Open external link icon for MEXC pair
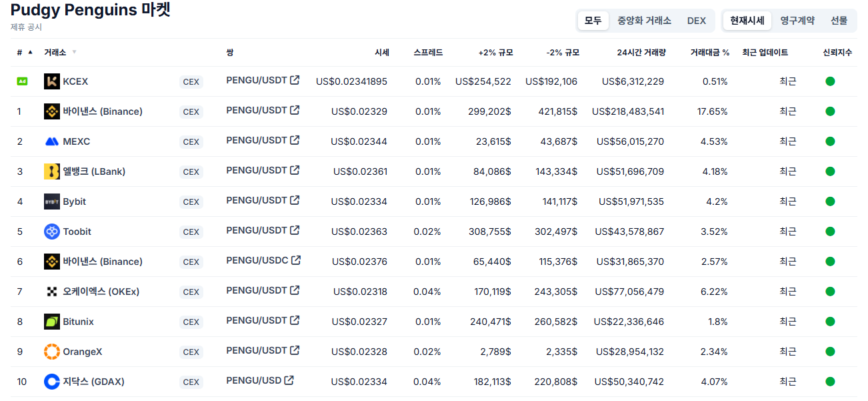868x401 pixels. point(295,140)
